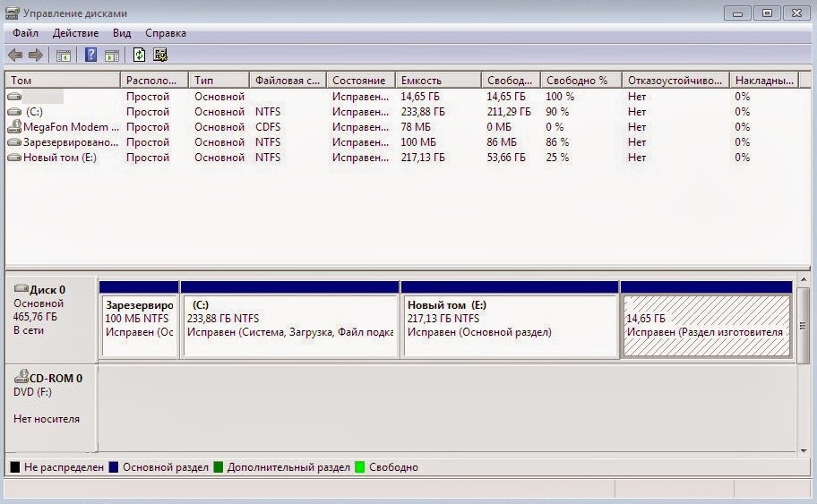817x504 pixels.
Task: Open Help via blue question mark icon
Action: [90, 56]
